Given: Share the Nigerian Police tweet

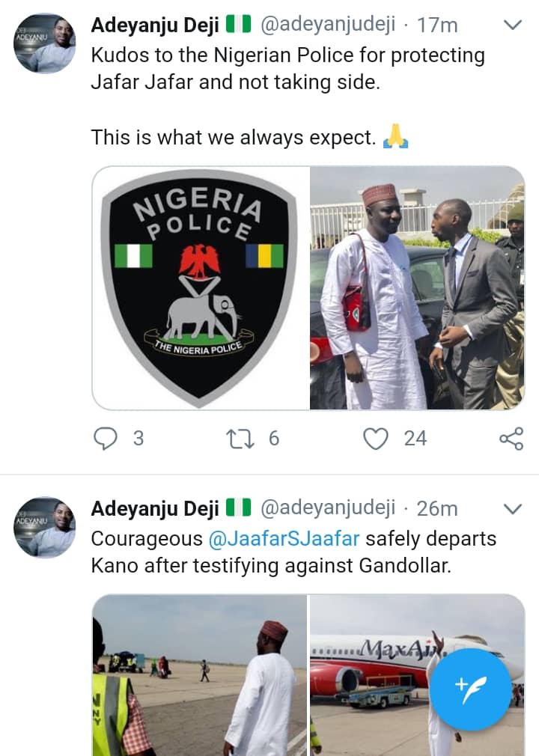Looking at the screenshot, I should [511, 439].
